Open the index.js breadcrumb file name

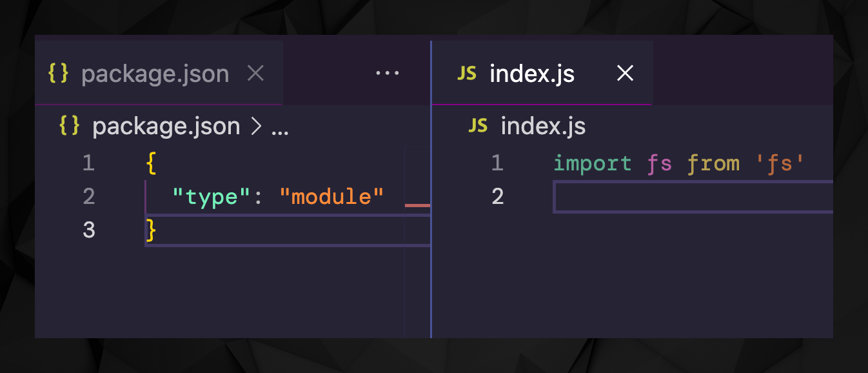click(543, 126)
